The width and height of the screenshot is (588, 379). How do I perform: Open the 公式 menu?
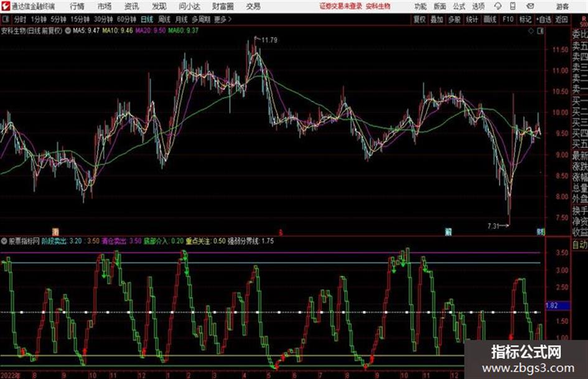click(x=459, y=6)
